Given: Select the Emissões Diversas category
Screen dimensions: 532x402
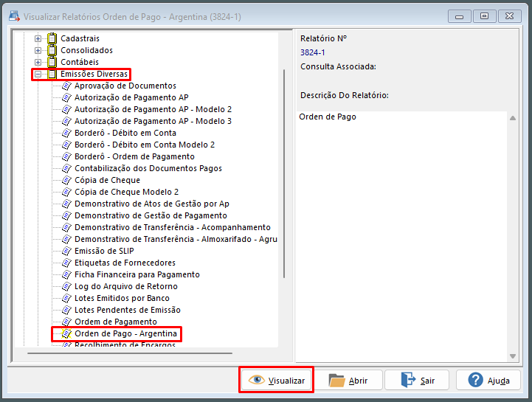Looking at the screenshot, I should (x=94, y=74).
